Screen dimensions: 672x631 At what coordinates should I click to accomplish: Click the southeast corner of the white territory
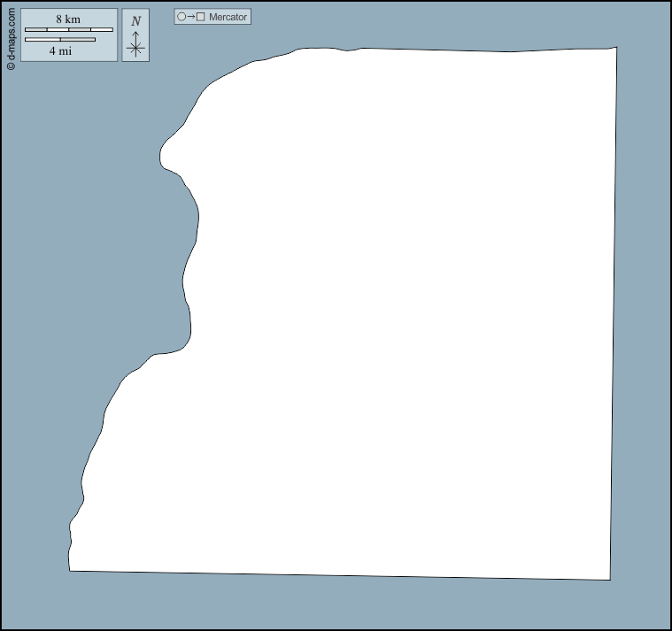click(x=606, y=576)
